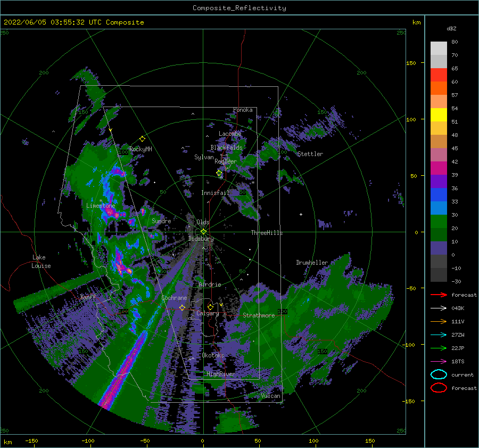Click the Okotoks town label

tap(213, 355)
